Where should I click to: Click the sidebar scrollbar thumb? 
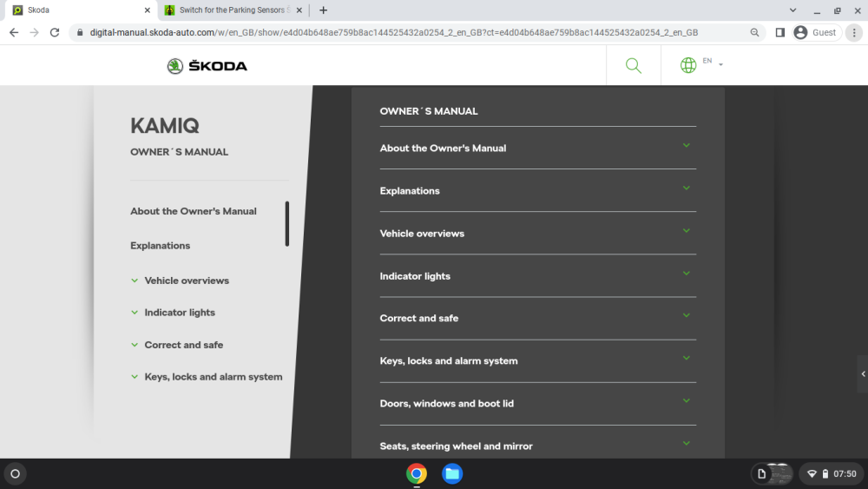(287, 224)
